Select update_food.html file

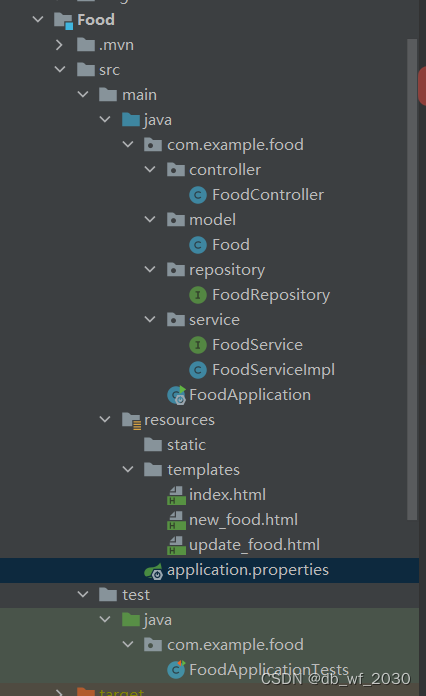coord(254,545)
